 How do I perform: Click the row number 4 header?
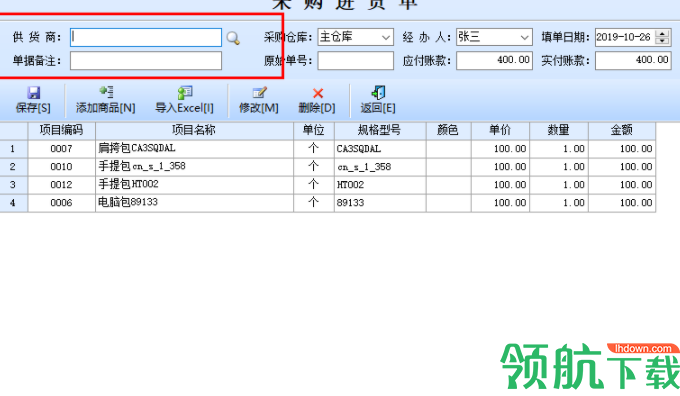click(13, 203)
